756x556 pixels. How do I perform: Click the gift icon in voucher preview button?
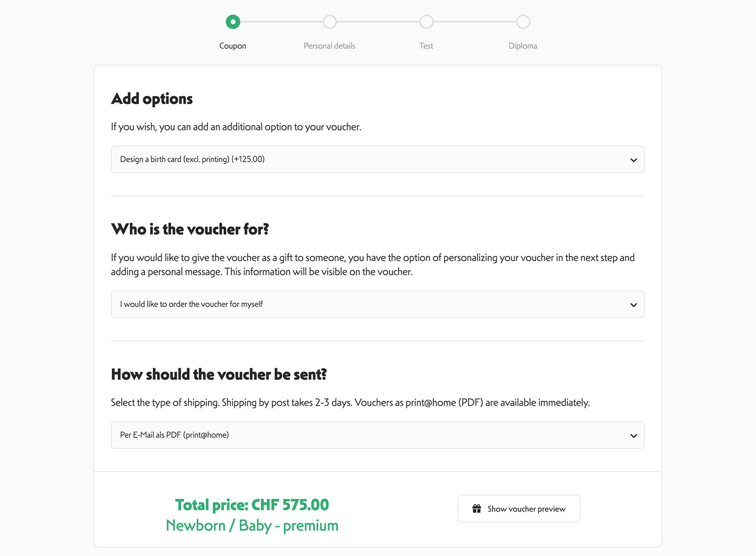pos(476,508)
